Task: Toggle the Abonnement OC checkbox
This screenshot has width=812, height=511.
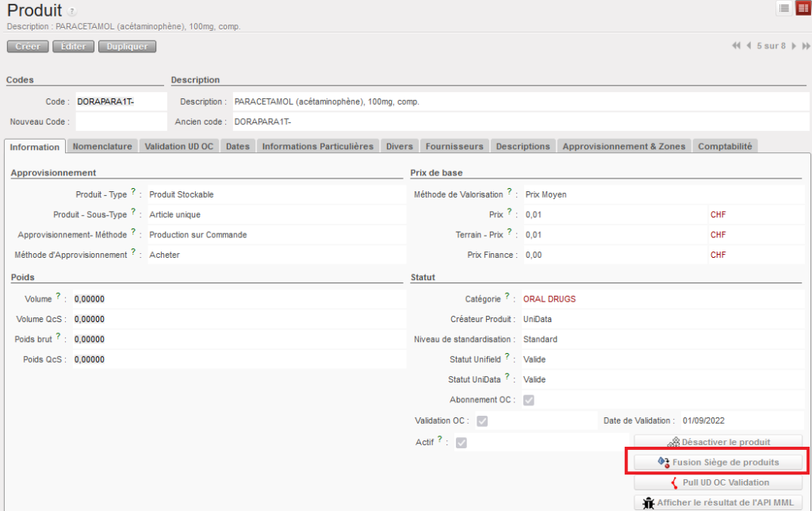Action: click(x=528, y=400)
